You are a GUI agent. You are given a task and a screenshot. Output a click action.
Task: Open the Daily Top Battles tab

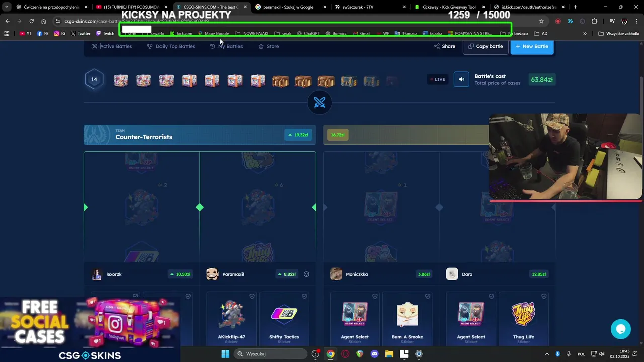(x=171, y=46)
